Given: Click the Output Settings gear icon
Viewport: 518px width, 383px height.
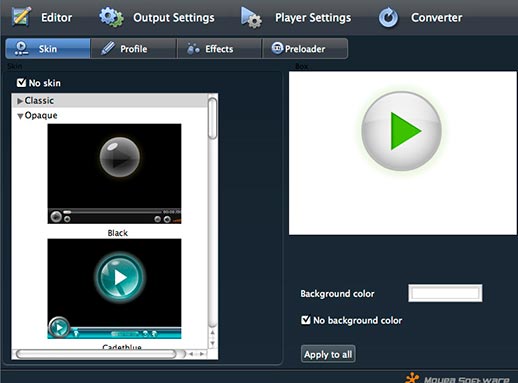Looking at the screenshot, I should (x=111, y=17).
